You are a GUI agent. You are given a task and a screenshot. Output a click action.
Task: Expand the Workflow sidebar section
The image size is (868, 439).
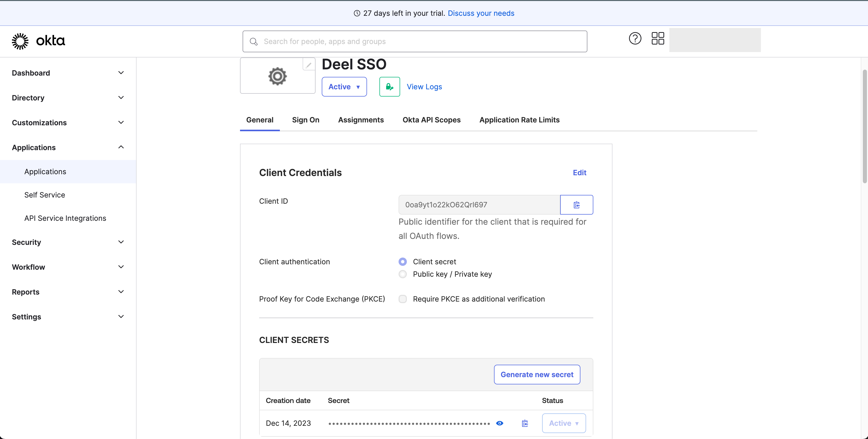(68, 267)
